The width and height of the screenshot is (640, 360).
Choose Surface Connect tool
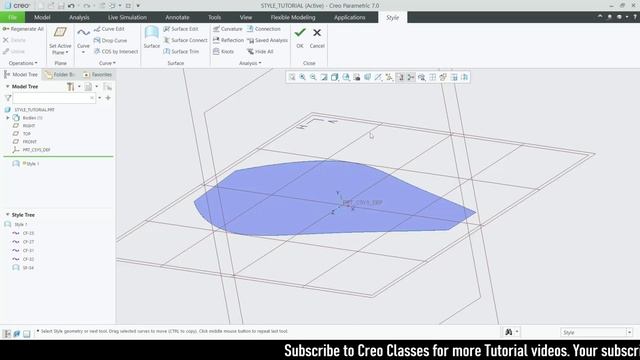coord(185,40)
